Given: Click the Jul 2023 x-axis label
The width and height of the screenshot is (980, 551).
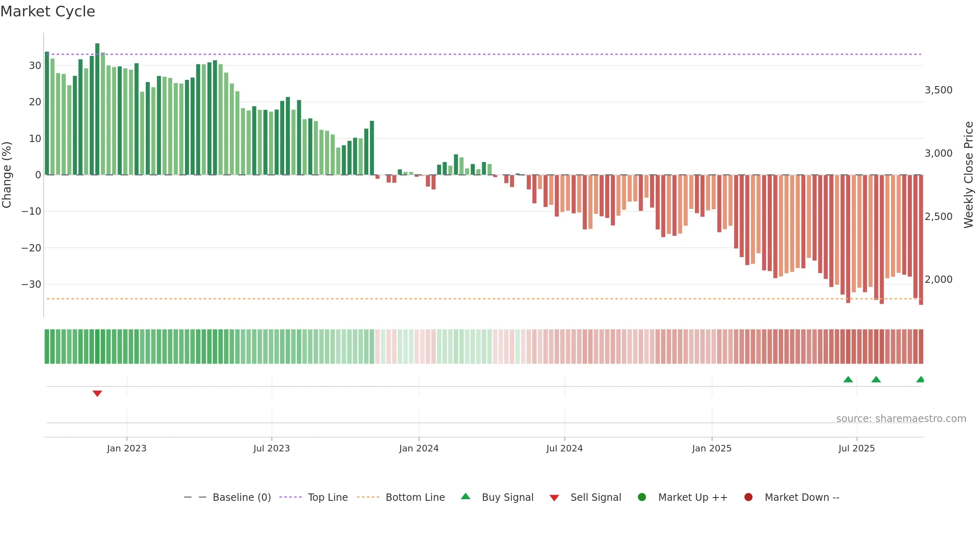Looking at the screenshot, I should (272, 449).
